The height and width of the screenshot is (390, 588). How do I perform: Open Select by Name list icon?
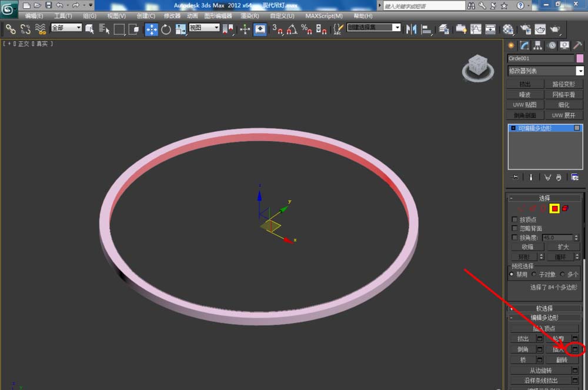tap(104, 29)
